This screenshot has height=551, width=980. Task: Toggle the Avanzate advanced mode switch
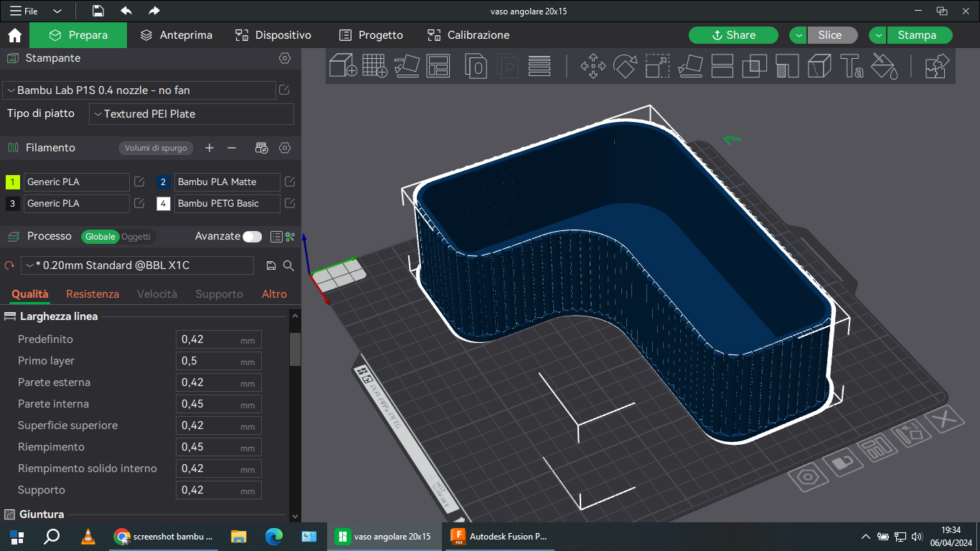(252, 237)
